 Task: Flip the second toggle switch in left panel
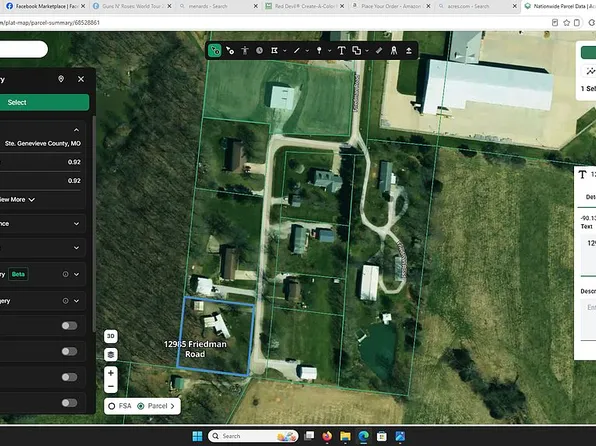pyautogui.click(x=70, y=351)
